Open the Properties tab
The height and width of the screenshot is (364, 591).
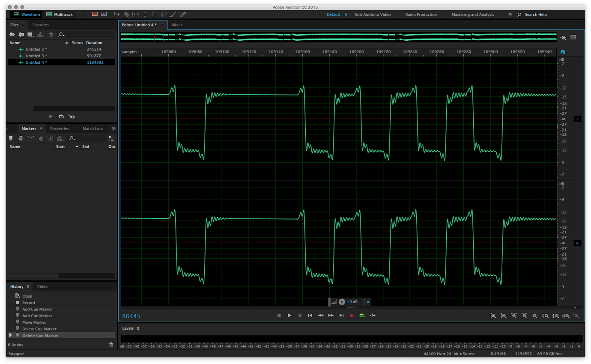coord(60,128)
